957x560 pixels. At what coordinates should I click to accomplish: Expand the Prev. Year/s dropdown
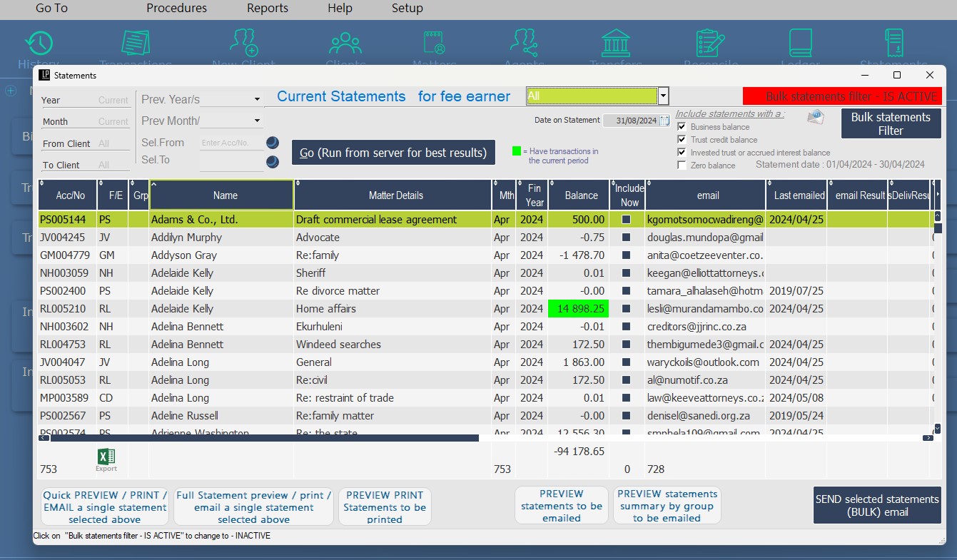tap(257, 100)
